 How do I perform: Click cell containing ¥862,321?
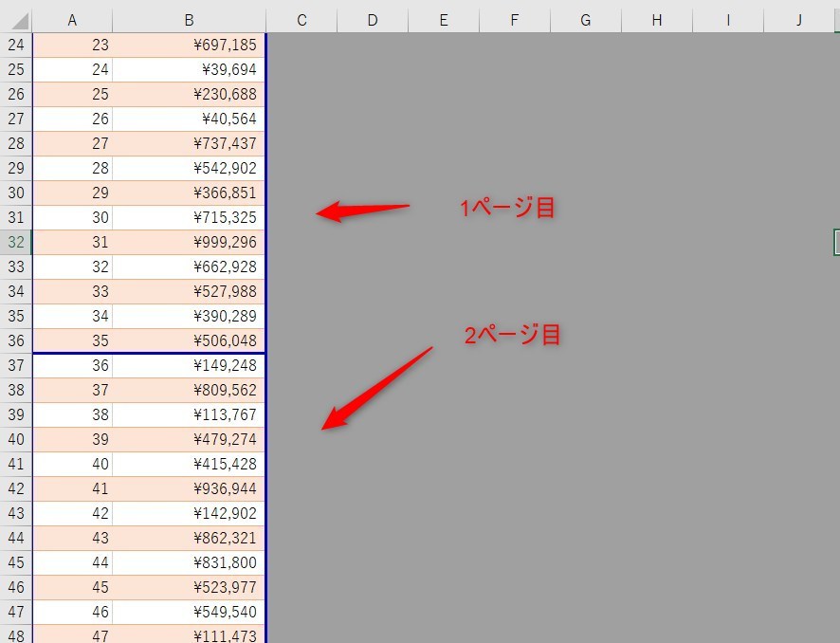[189, 538]
